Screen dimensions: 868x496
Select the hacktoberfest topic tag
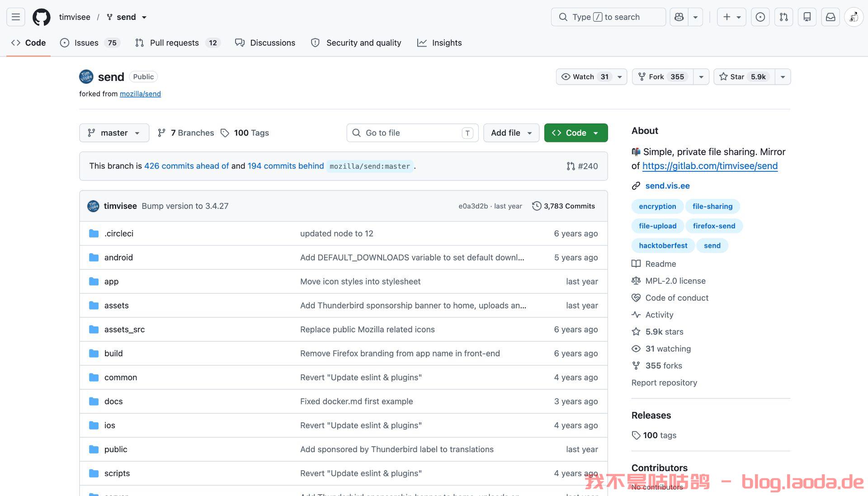(663, 246)
